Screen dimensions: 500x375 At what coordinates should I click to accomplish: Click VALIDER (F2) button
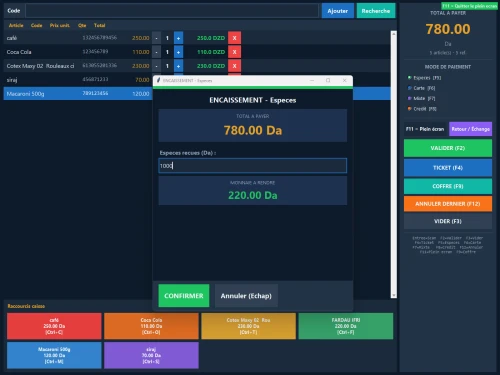point(448,148)
